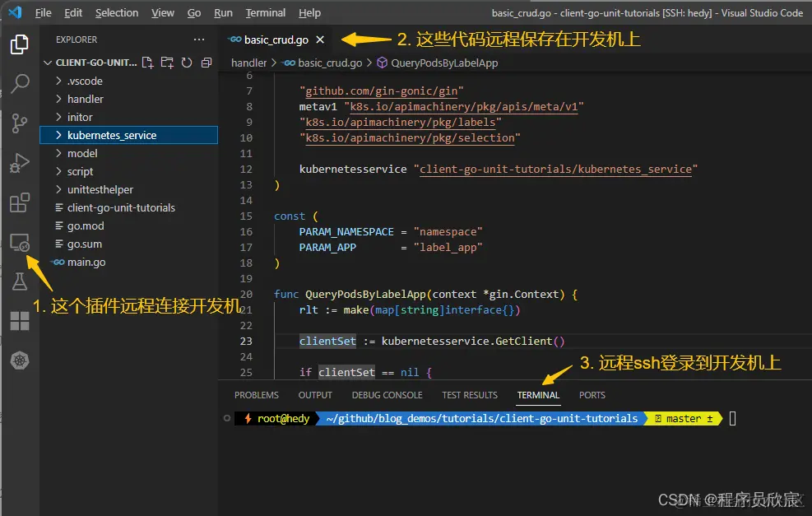Click GetClient() call on line 23
Screen dimensions: 812x516
click(530, 341)
